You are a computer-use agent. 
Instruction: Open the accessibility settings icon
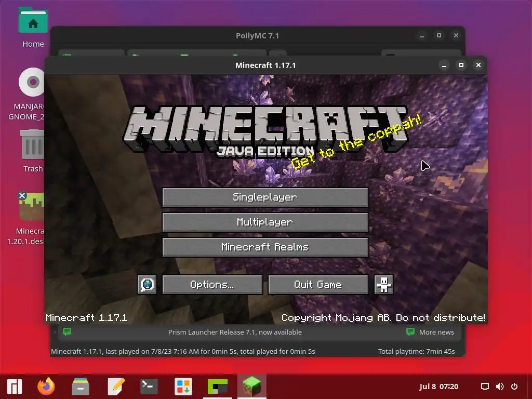coord(384,284)
